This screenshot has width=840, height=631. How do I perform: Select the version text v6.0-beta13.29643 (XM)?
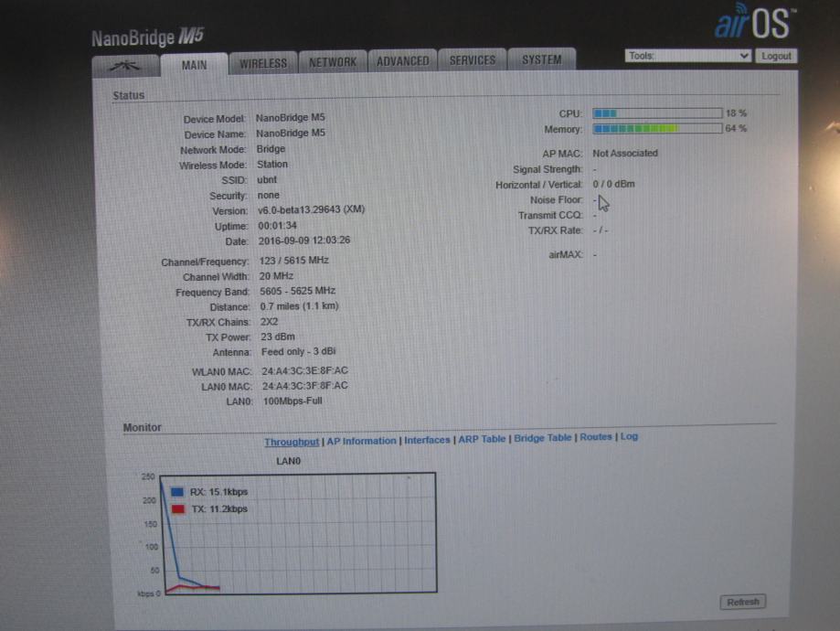(x=312, y=209)
